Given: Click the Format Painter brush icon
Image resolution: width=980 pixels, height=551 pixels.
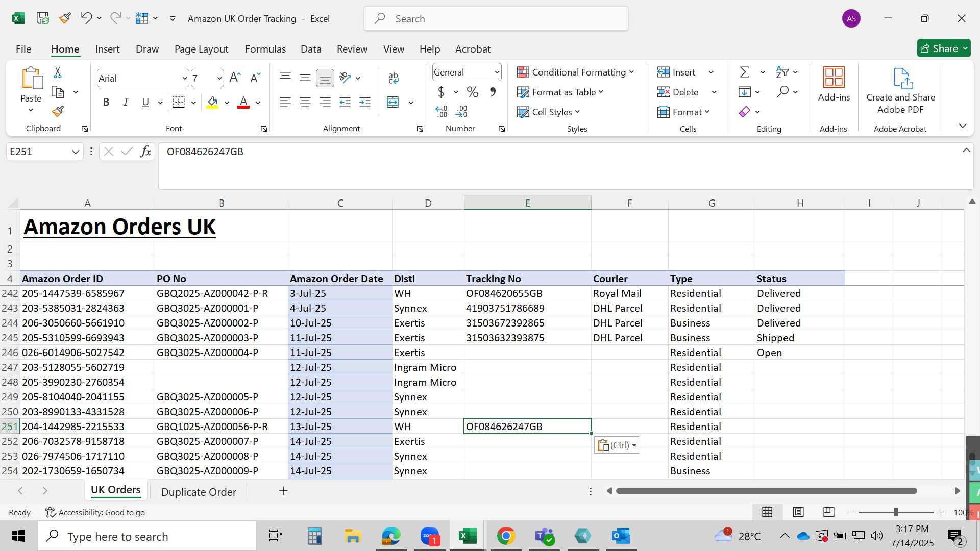Looking at the screenshot, I should pyautogui.click(x=58, y=111).
